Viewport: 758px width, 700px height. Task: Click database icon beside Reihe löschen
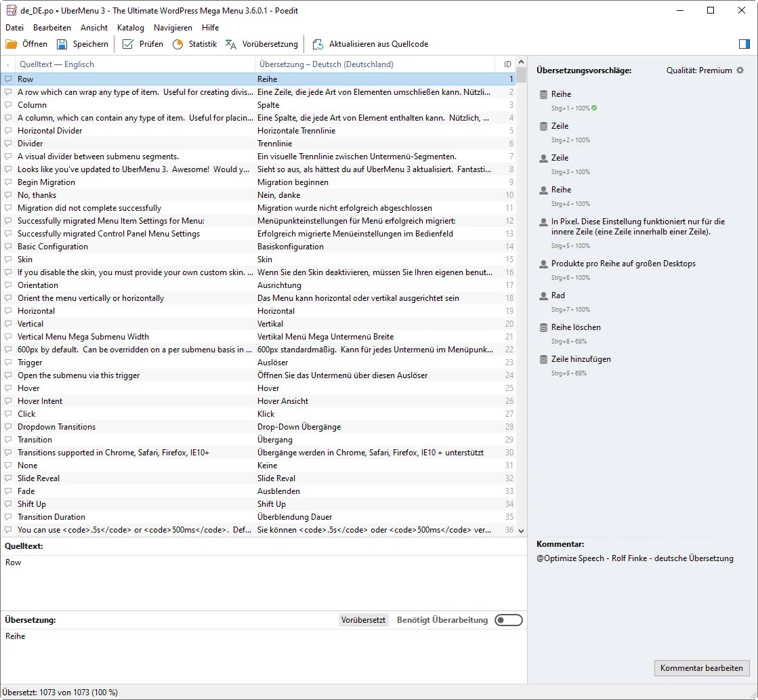tap(543, 327)
